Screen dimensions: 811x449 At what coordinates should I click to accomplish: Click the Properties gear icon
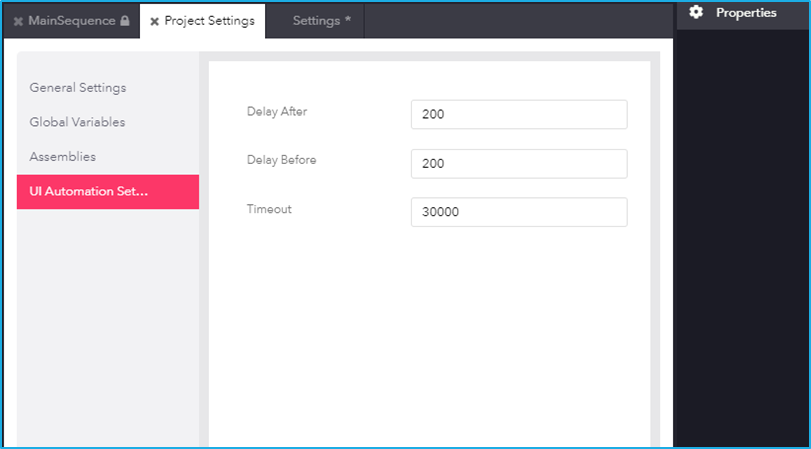(x=697, y=12)
